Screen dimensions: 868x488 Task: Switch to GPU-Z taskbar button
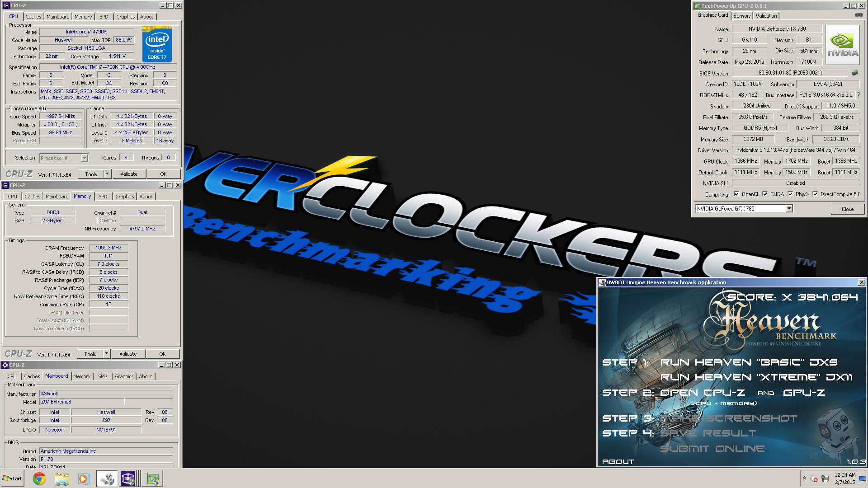pyautogui.click(x=152, y=479)
